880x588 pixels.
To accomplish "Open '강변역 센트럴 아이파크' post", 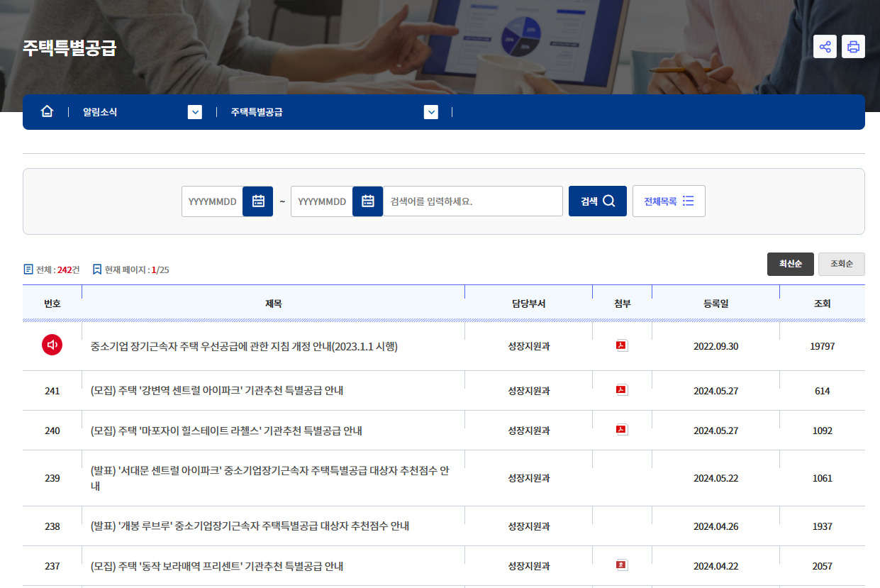I will point(217,391).
